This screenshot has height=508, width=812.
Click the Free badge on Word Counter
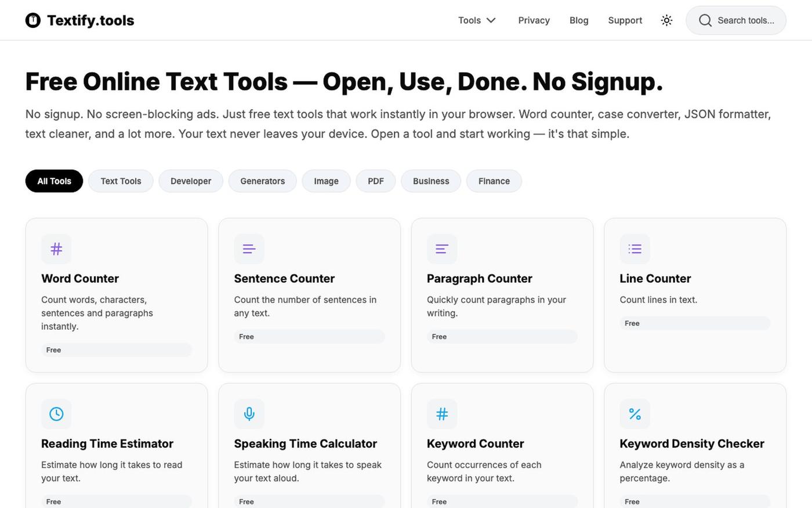(117, 350)
